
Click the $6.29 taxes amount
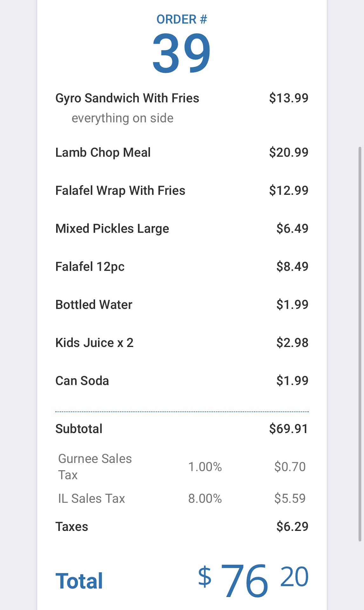[292, 526]
